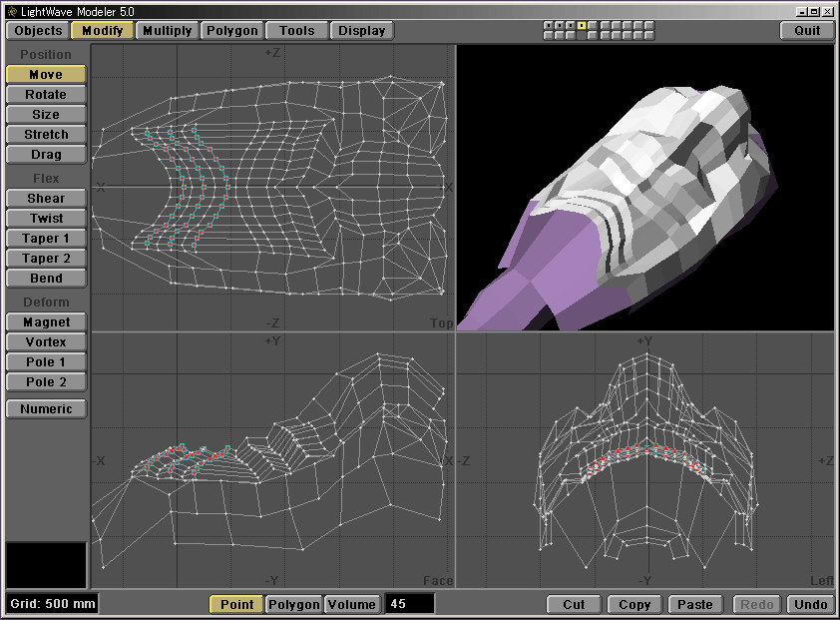This screenshot has width=840, height=620.
Task: Select the Bend tool
Action: coord(46,279)
